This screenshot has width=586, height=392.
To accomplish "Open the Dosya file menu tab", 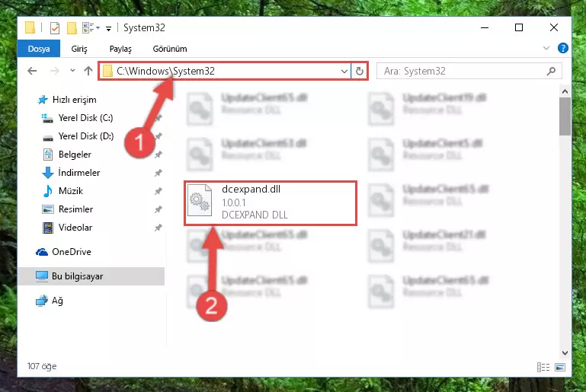I will tap(39, 49).
